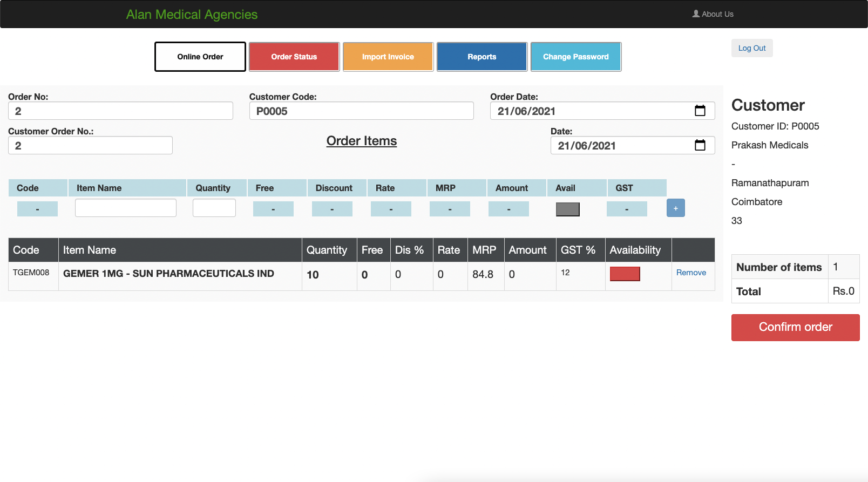Click the gray Avail indicator box
The height and width of the screenshot is (482, 868).
click(x=567, y=209)
